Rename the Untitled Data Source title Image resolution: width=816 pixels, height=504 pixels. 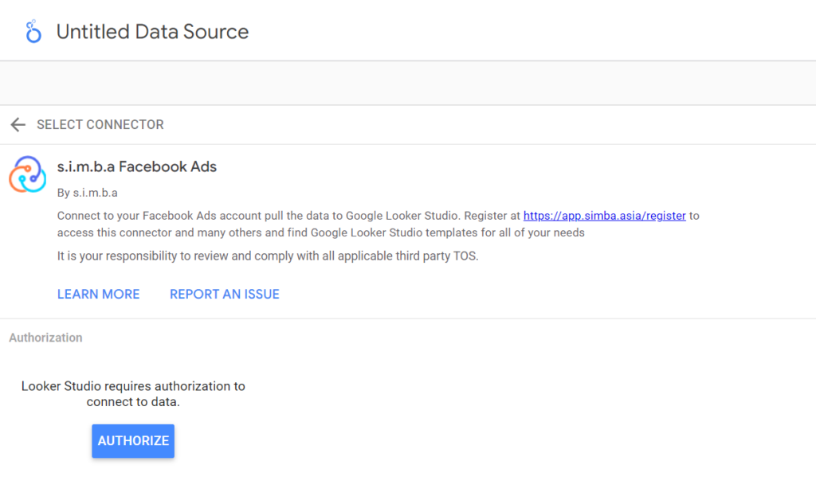tap(152, 32)
